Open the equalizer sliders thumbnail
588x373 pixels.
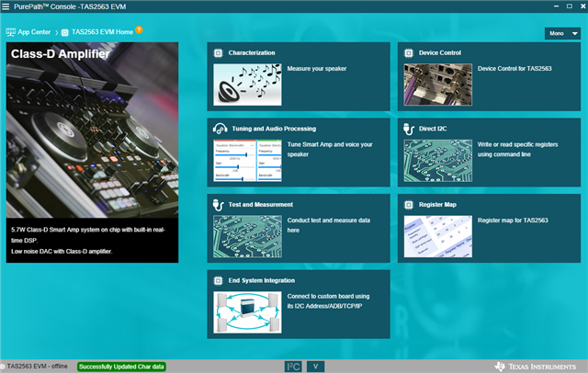coord(247,161)
